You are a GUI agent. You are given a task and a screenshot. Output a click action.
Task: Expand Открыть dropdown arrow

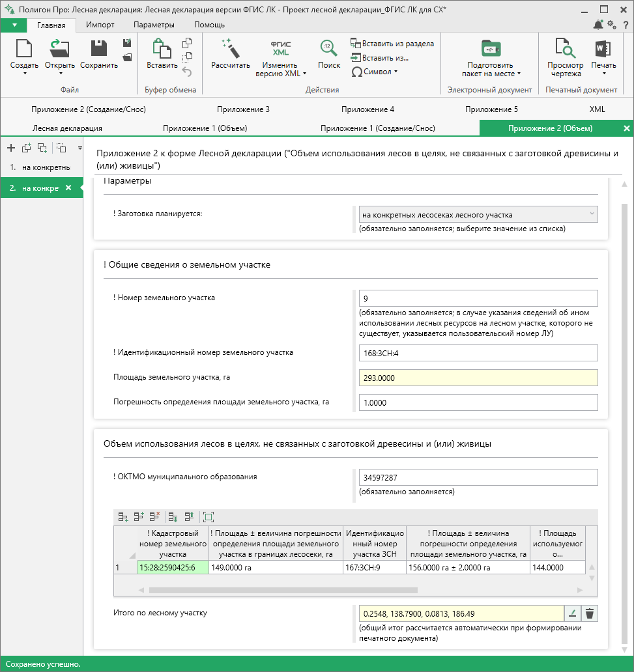coord(61,74)
